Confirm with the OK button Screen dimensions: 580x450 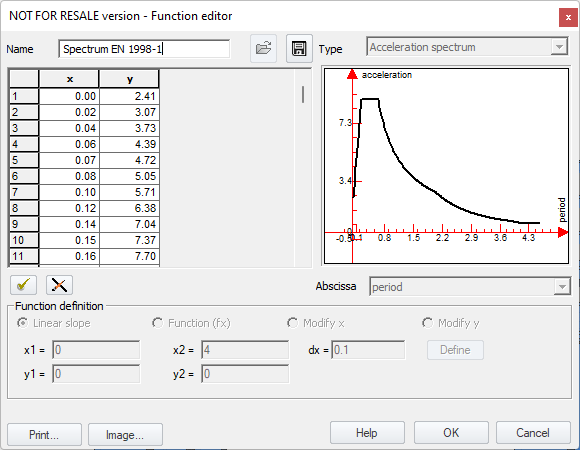point(451,433)
